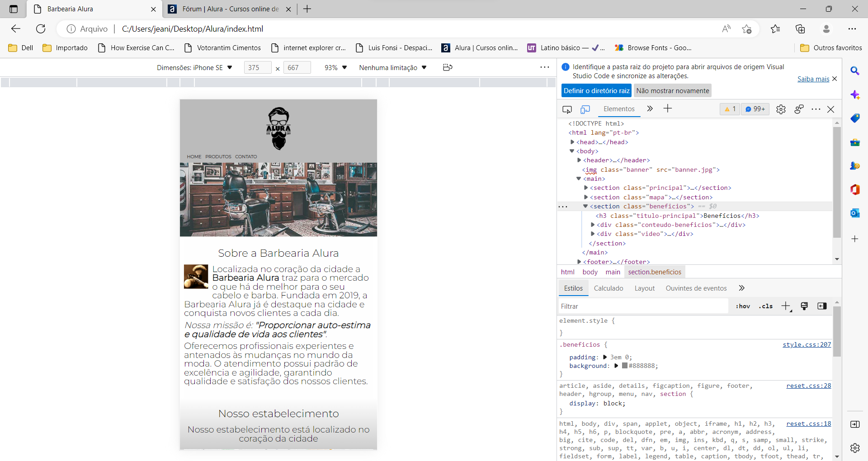Switch to the Fórum Alura browser tab

point(230,9)
